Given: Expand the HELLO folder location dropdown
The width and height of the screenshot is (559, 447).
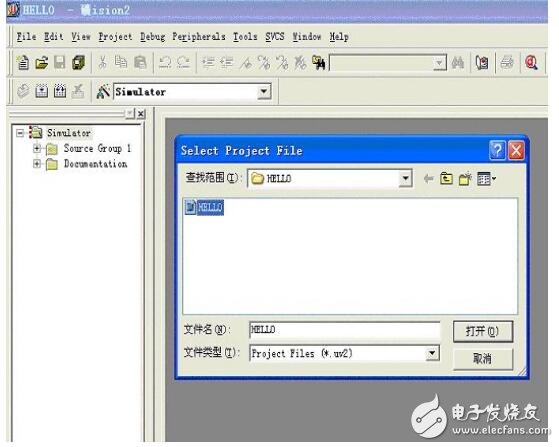Looking at the screenshot, I should click(405, 178).
